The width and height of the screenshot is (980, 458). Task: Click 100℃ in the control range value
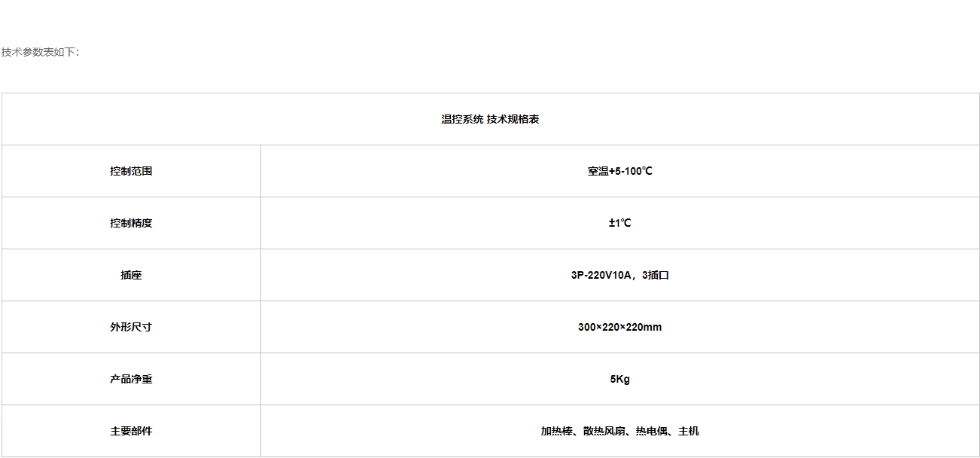tap(638, 171)
